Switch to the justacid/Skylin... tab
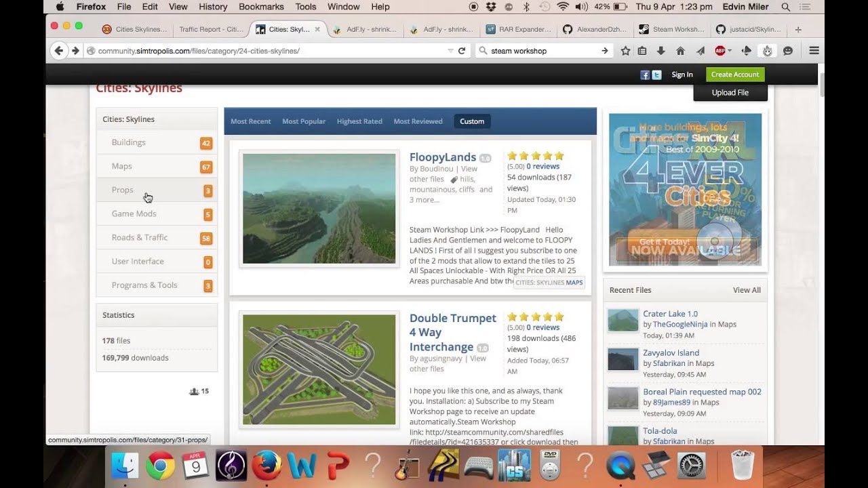868x488 pixels. click(748, 29)
